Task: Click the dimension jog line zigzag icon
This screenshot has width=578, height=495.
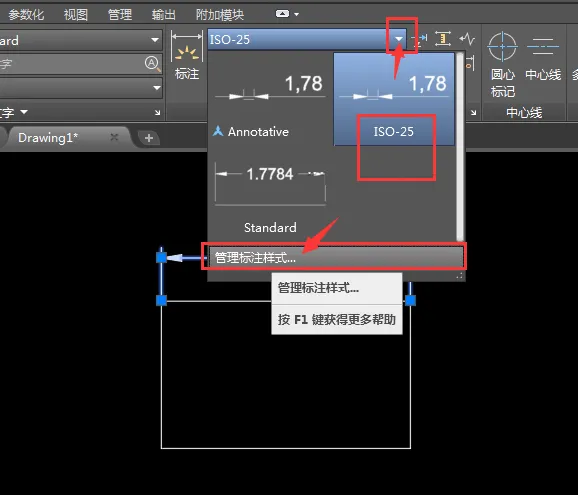Action: (467, 39)
